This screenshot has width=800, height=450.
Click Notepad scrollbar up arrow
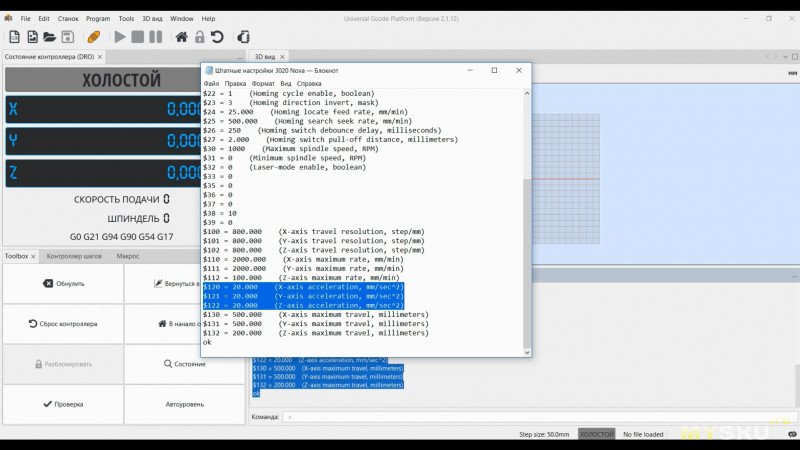[x=527, y=93]
